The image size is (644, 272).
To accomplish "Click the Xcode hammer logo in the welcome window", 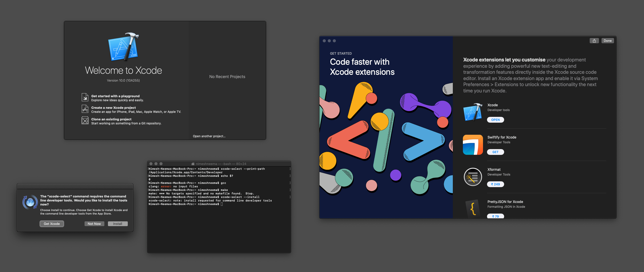I will pyautogui.click(x=123, y=47).
